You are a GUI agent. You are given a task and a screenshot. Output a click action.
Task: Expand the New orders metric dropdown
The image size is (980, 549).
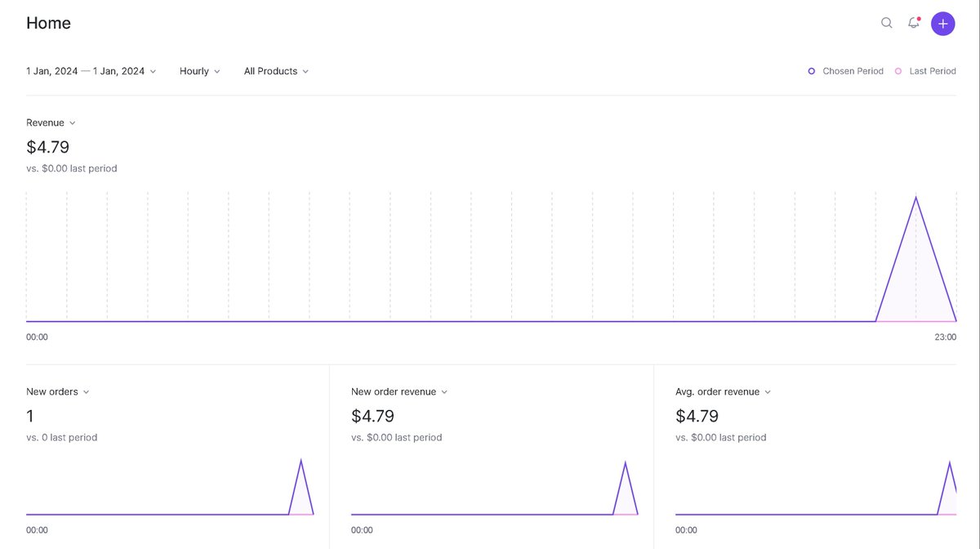pos(58,391)
